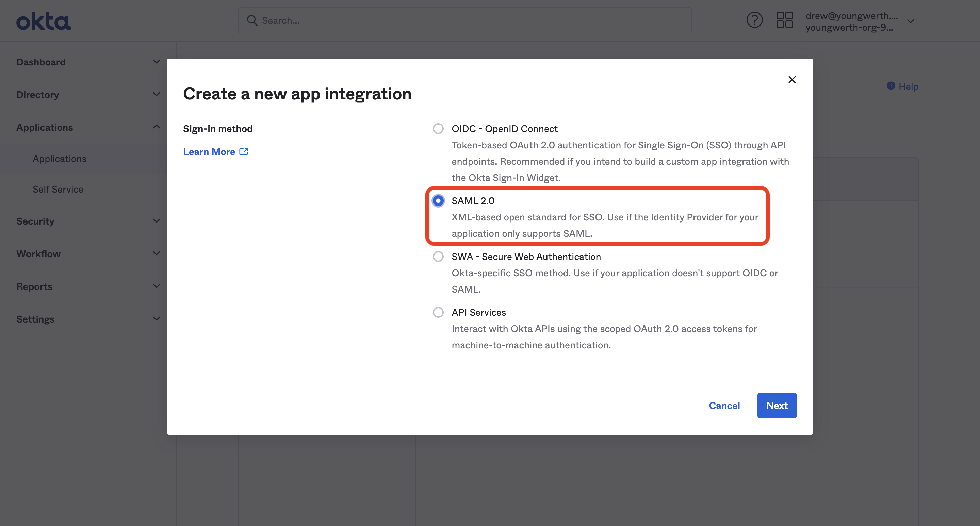Click the search magnifier icon
The width and height of the screenshot is (980, 526).
[x=252, y=20]
